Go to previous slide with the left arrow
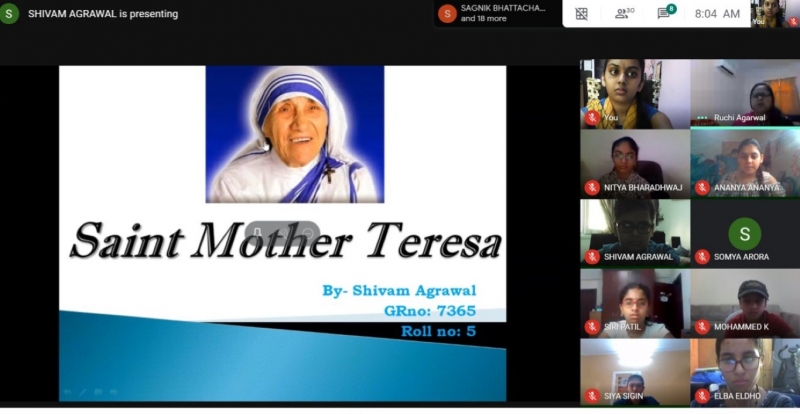The image size is (800, 414). click(x=68, y=392)
